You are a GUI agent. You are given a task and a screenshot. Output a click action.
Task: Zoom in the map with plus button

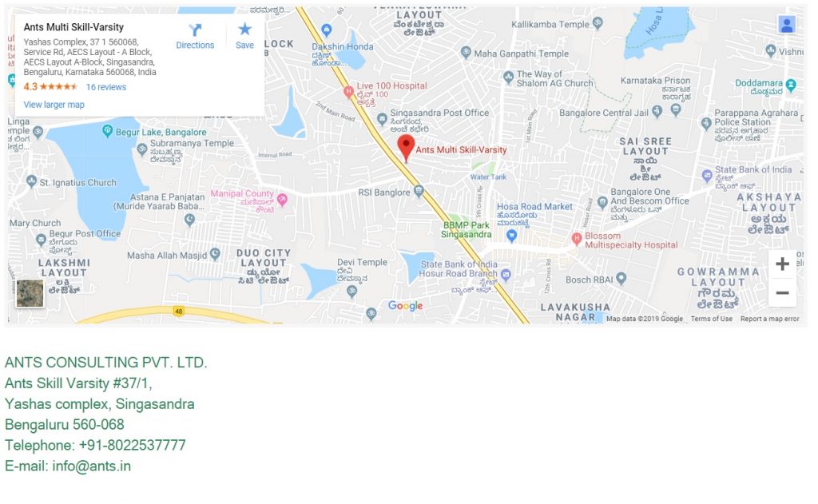[782, 264]
